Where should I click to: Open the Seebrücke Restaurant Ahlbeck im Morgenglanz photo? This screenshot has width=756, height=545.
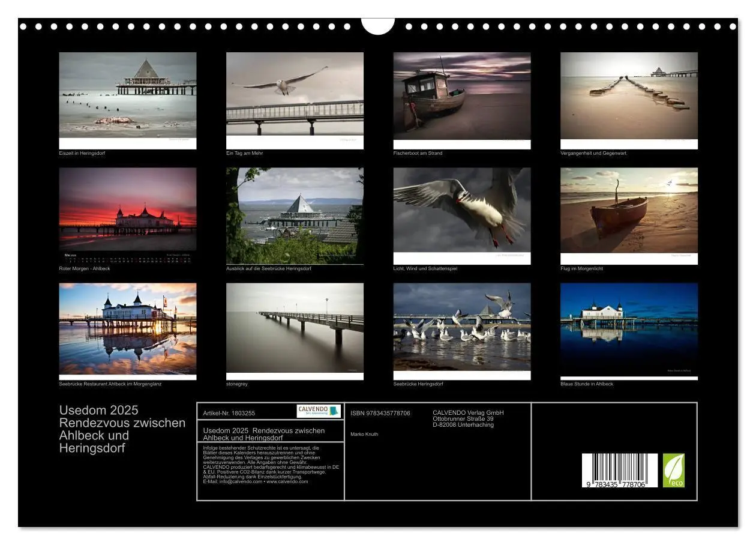click(128, 329)
